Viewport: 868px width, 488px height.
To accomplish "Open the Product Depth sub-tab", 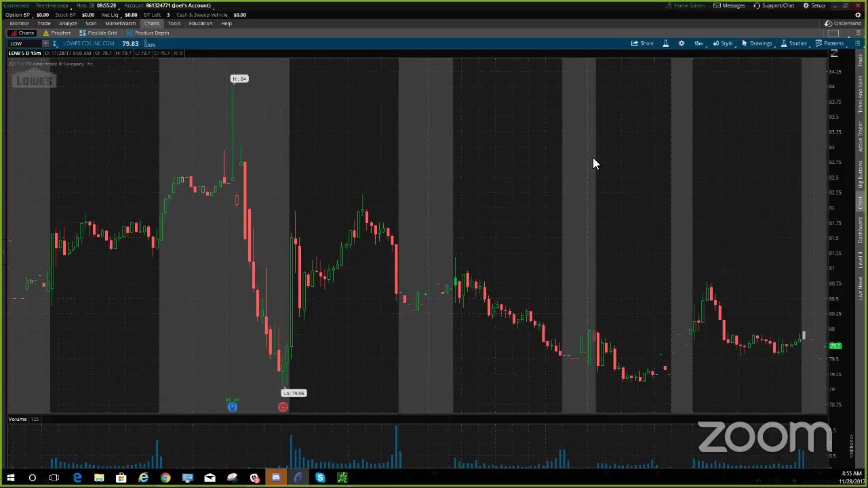I will coord(147,33).
